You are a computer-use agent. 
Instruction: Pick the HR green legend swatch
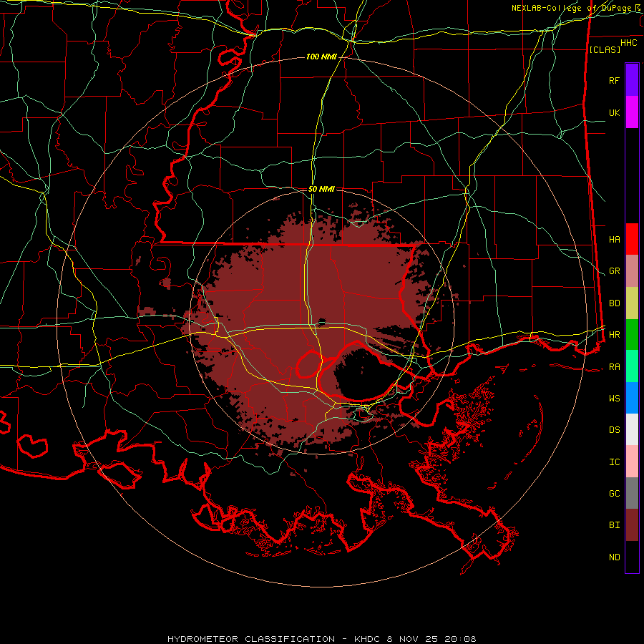tap(632, 334)
